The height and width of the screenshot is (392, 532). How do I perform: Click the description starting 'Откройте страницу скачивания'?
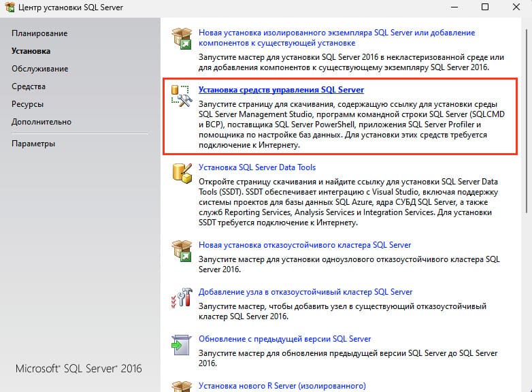point(348,202)
